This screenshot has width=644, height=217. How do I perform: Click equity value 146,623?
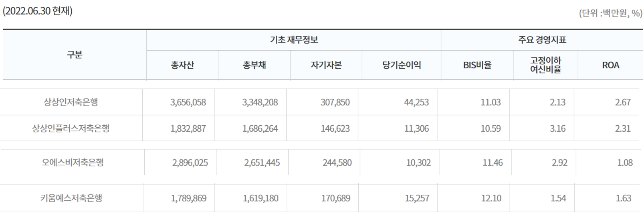click(335, 128)
